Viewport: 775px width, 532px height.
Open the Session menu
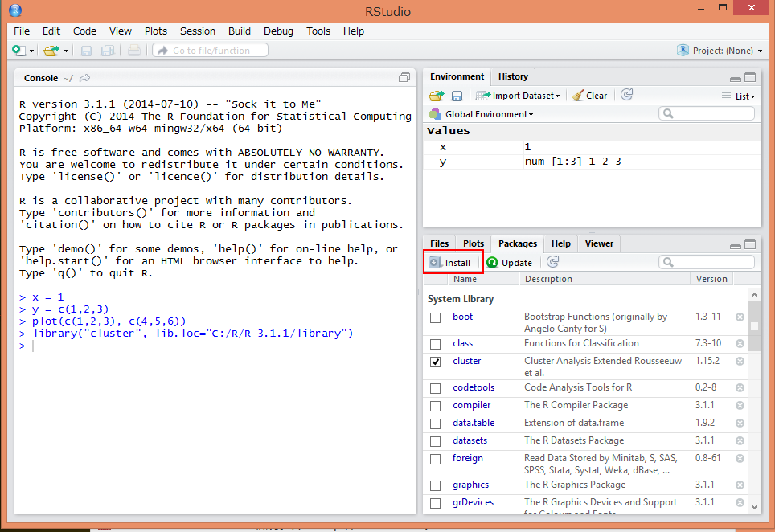coord(198,31)
